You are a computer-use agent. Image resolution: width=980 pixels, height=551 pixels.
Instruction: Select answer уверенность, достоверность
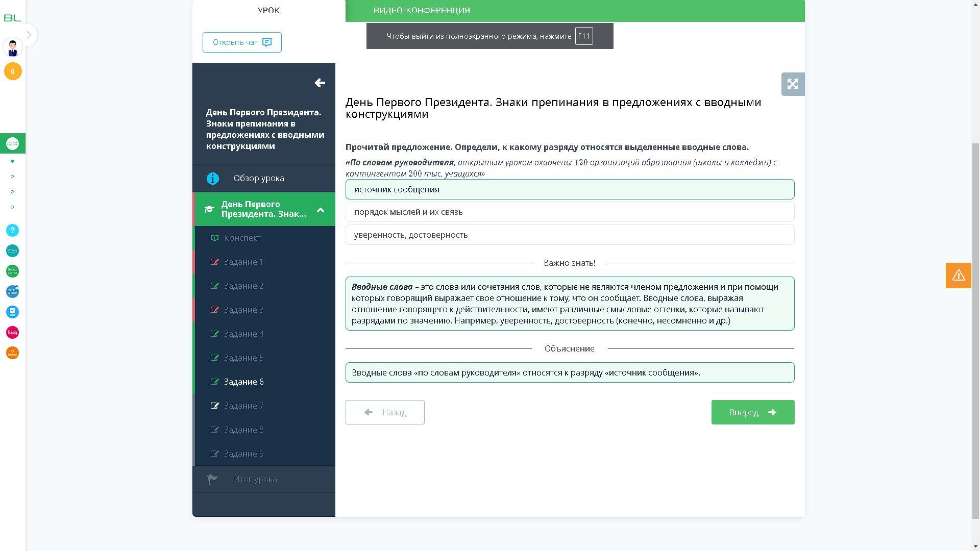tap(570, 235)
